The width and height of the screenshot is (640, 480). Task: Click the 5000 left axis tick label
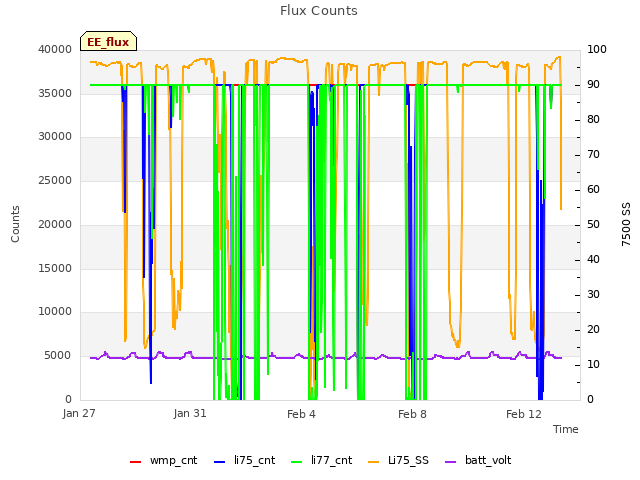[x=58, y=356]
